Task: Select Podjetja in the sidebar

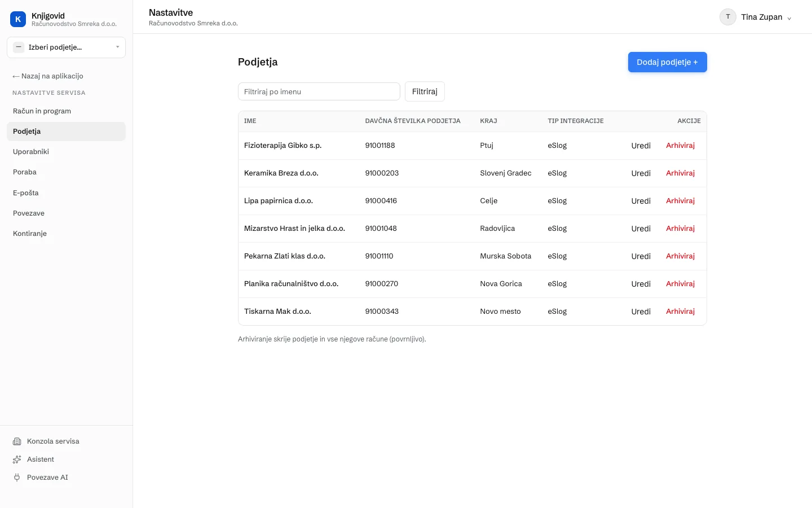Action: 66,132
